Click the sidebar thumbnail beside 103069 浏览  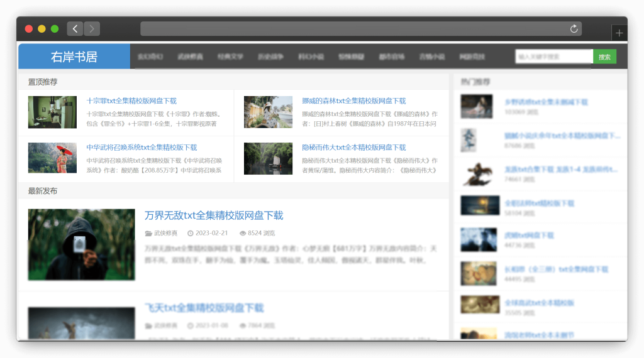pos(477,106)
